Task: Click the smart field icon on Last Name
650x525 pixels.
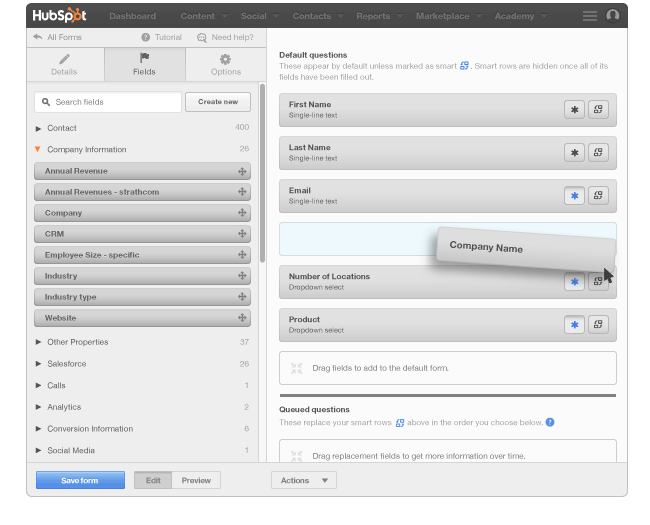Action: (x=598, y=153)
